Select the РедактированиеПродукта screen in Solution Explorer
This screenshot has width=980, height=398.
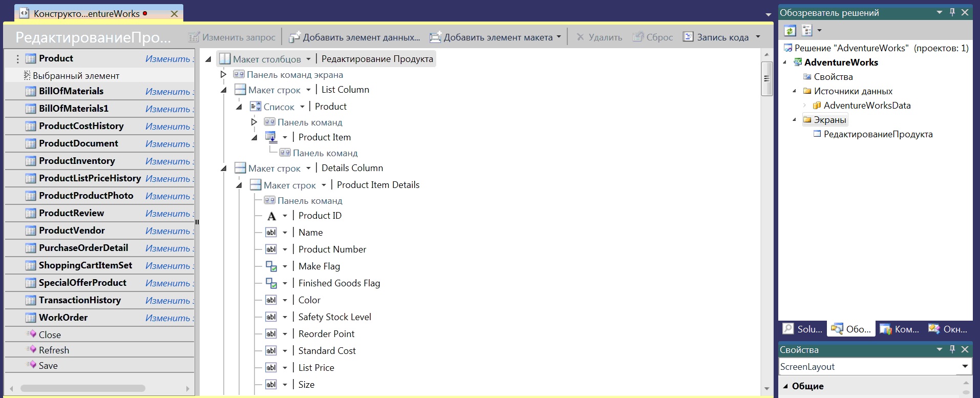878,134
